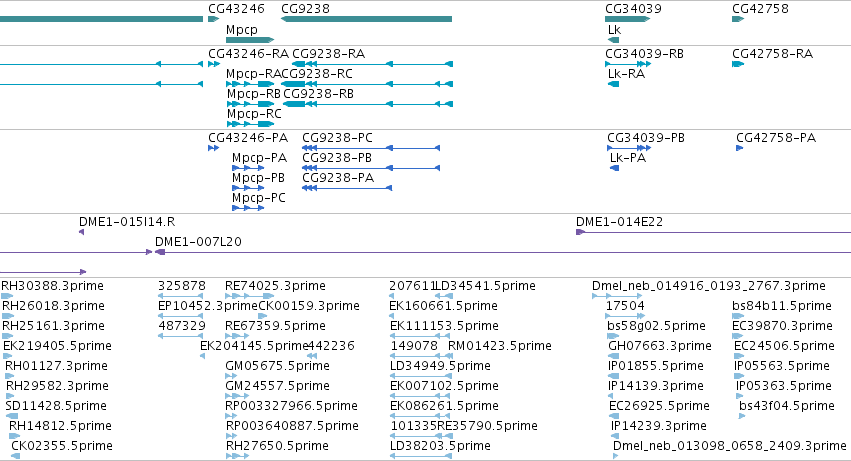
Task: Click the CG42758 gene arrow
Action: [x=738, y=19]
